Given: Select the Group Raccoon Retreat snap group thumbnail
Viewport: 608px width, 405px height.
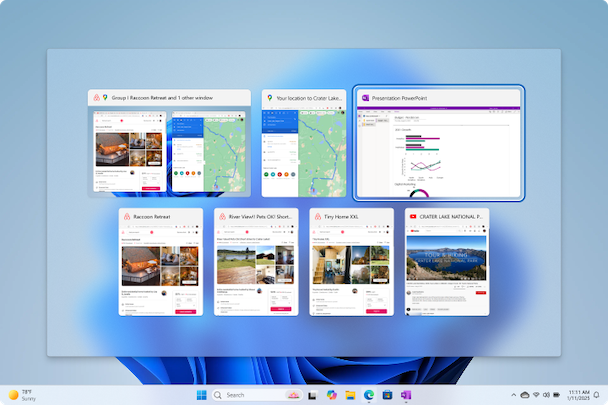Looking at the screenshot, I should tap(169, 143).
